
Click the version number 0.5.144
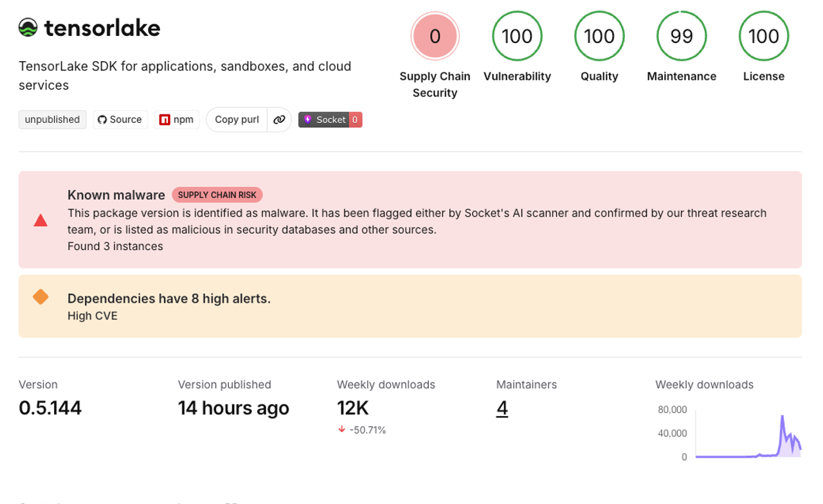coord(50,408)
